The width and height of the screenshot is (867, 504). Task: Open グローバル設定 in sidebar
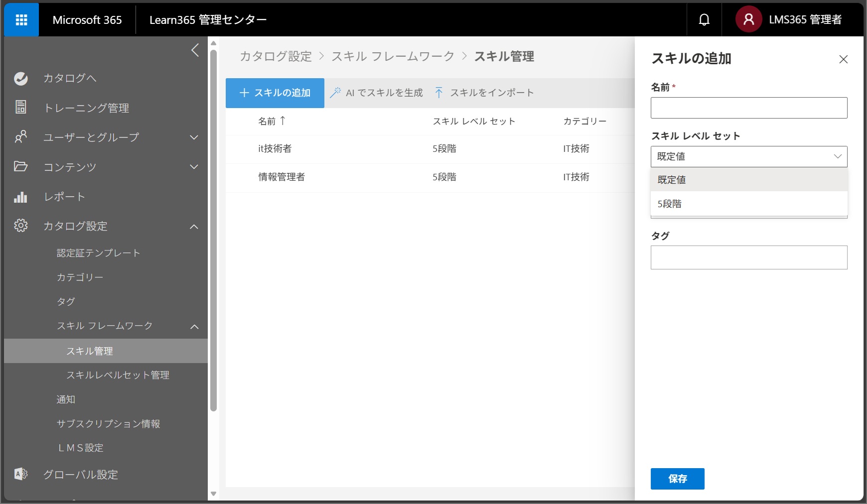click(80, 475)
